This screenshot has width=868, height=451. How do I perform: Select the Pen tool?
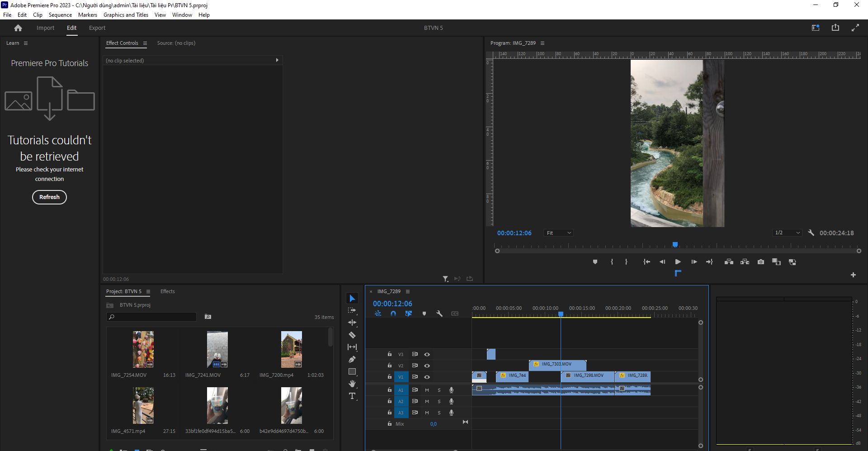tap(352, 359)
